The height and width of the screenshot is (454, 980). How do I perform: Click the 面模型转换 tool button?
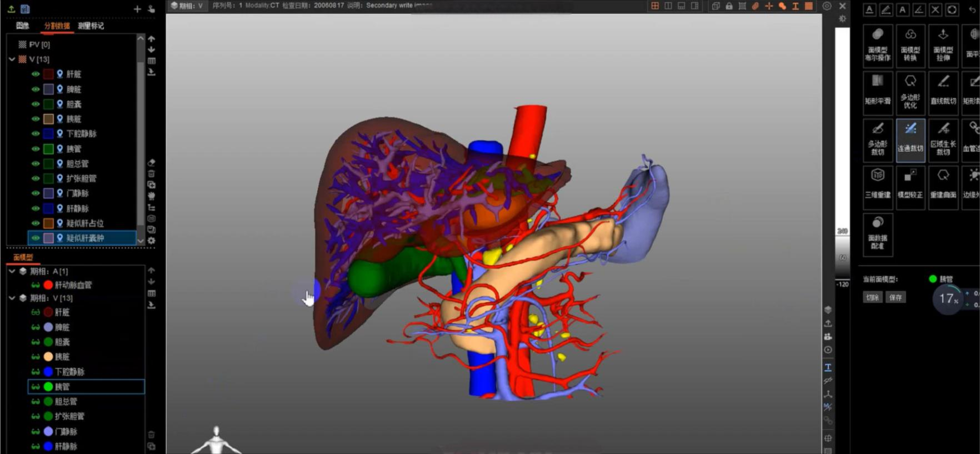click(x=910, y=46)
